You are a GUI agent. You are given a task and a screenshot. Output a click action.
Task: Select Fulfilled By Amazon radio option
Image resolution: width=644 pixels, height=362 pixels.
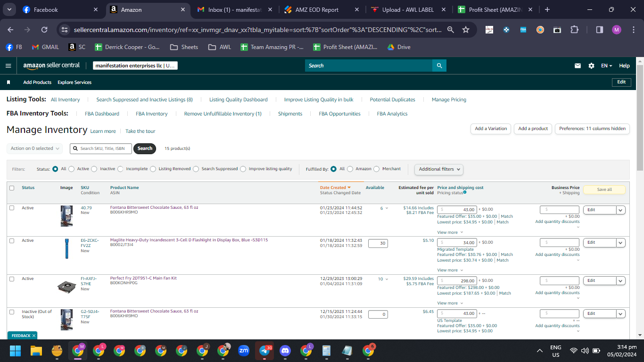(350, 169)
